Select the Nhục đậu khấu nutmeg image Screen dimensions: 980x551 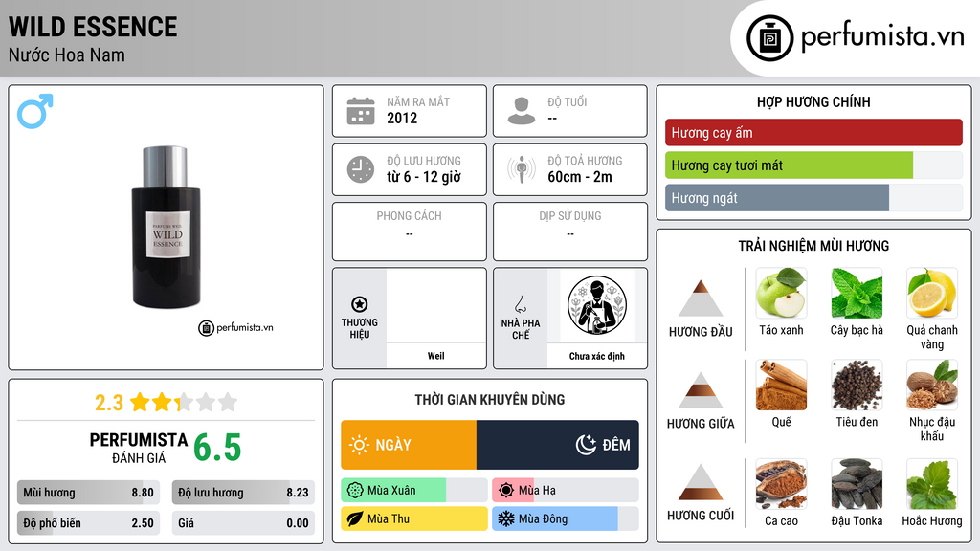[932, 385]
